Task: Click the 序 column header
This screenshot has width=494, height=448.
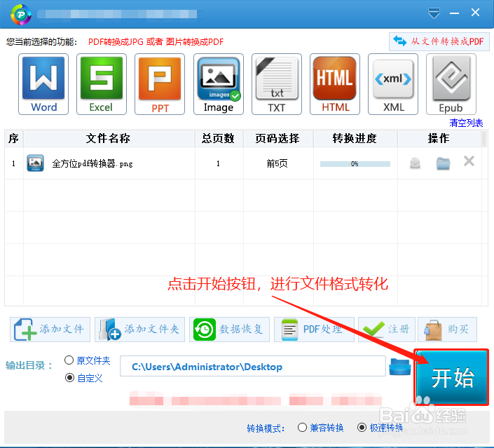Action: click(x=13, y=138)
